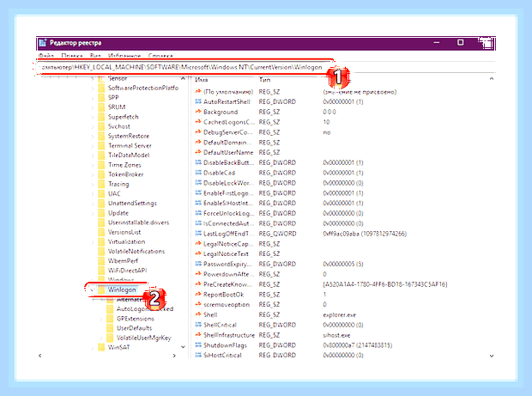This screenshot has width=532, height=396.
Task: Click the SRUM folder icon
Action: click(x=101, y=107)
